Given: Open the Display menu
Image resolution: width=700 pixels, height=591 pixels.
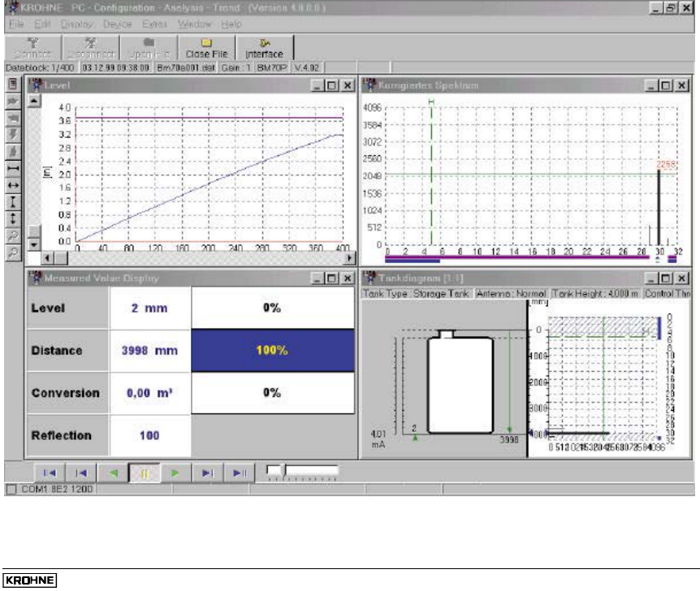Looking at the screenshot, I should tap(78, 24).
